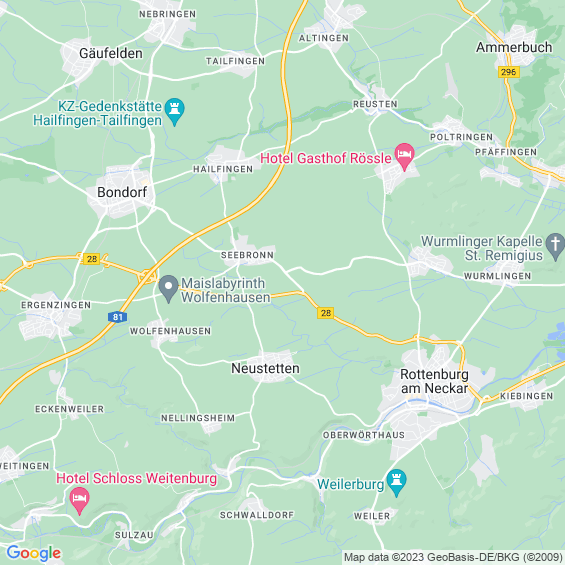Click yellow 28 shield near Ergenzingen
This screenshot has width=565, height=565.
point(92,259)
